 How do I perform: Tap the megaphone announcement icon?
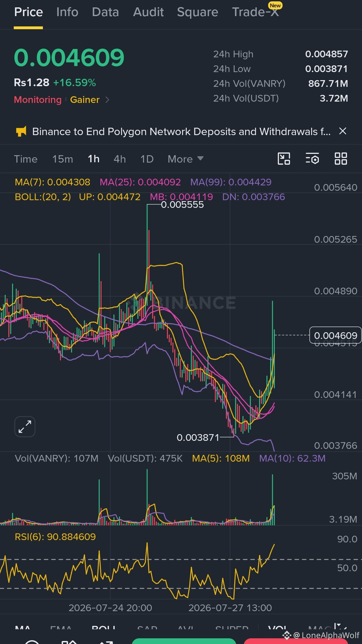(21, 131)
